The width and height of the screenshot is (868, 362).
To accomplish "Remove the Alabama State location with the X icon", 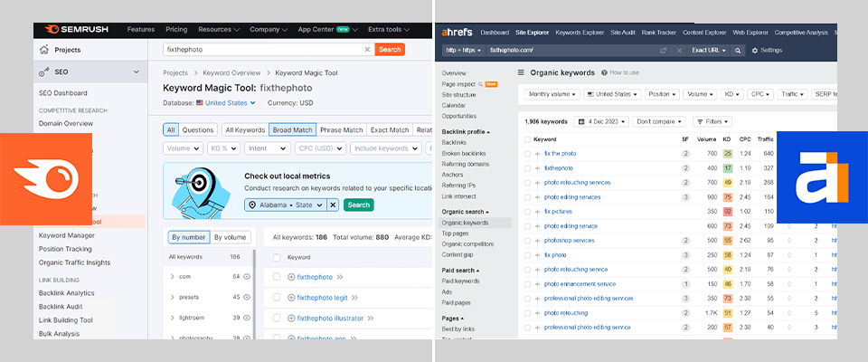I will pyautogui.click(x=333, y=205).
